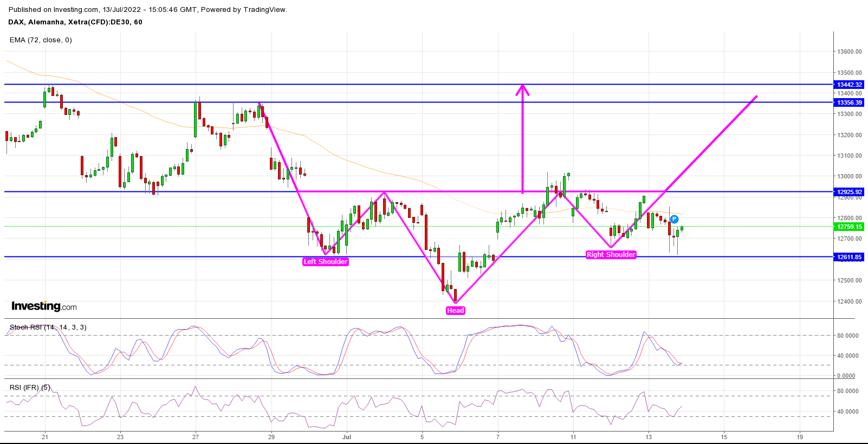Screen dimensions: 868x444
Task: Click the 13000.00 price axis tick
Action: click(849, 177)
